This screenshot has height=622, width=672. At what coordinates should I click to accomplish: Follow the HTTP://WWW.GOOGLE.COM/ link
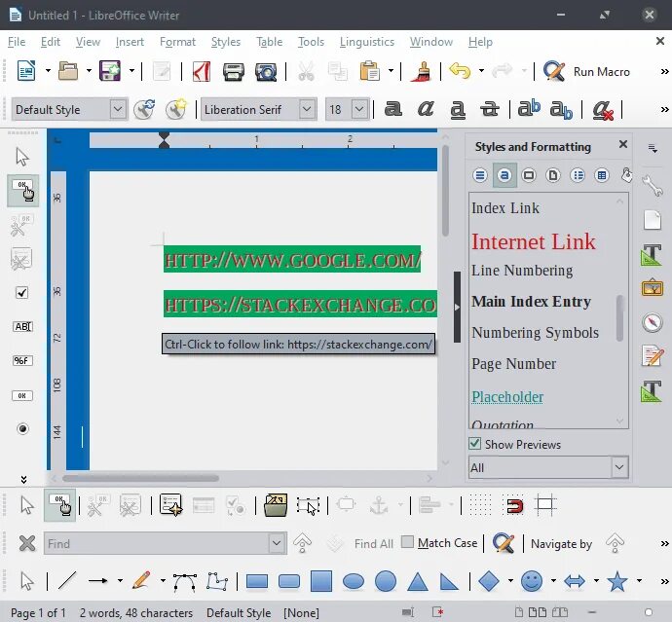pyautogui.click(x=292, y=260)
